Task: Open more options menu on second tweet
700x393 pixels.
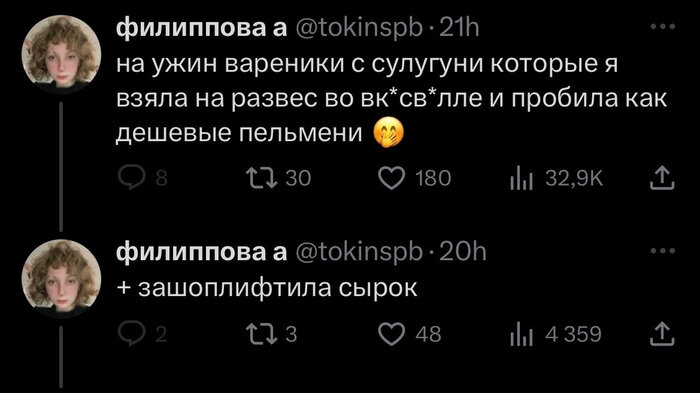Action: (x=662, y=251)
